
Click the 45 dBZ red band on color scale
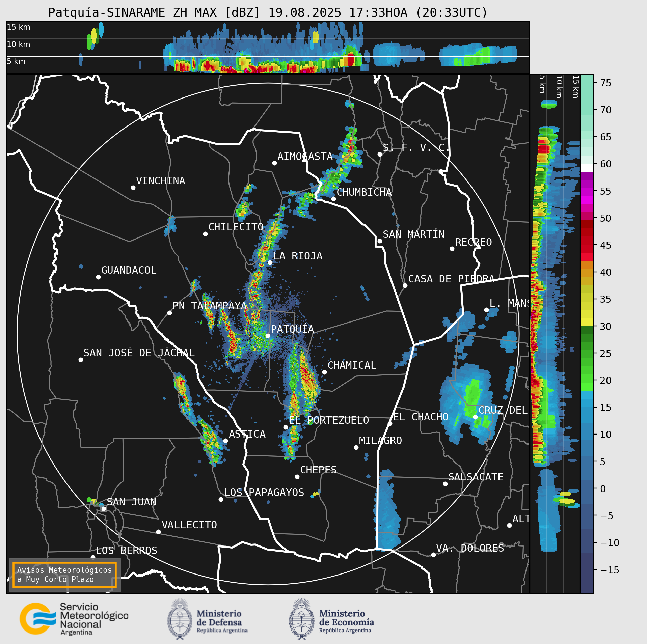587,245
